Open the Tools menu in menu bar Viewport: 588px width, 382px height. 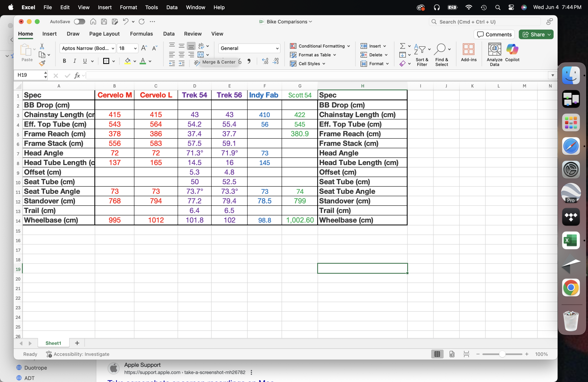(151, 7)
